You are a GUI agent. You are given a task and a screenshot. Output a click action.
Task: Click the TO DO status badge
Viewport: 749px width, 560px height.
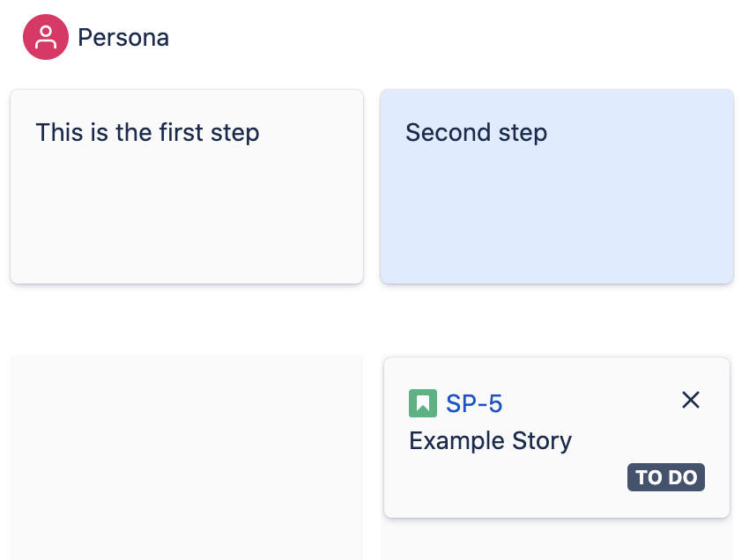click(666, 477)
